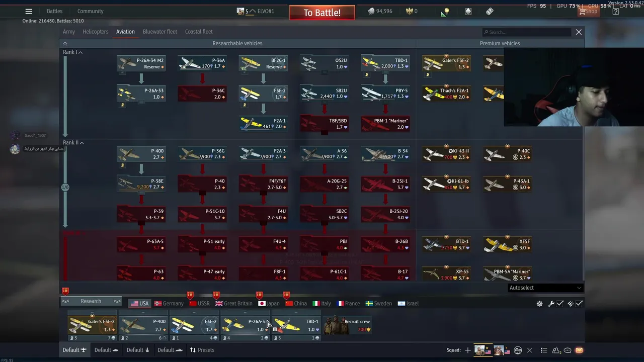The image size is (644, 362).
Task: Leave squad with X icon
Action: [529, 350]
